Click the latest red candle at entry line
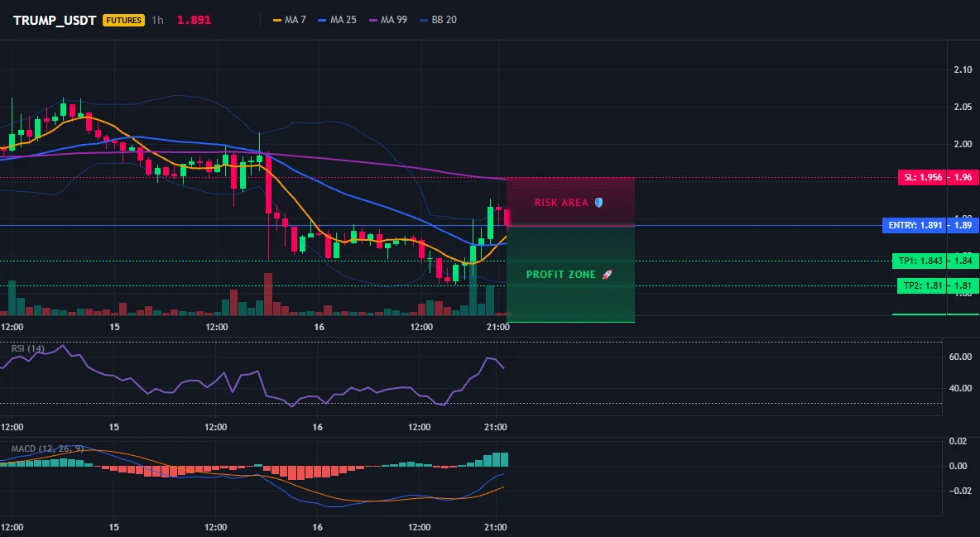The image size is (980, 537). click(507, 218)
